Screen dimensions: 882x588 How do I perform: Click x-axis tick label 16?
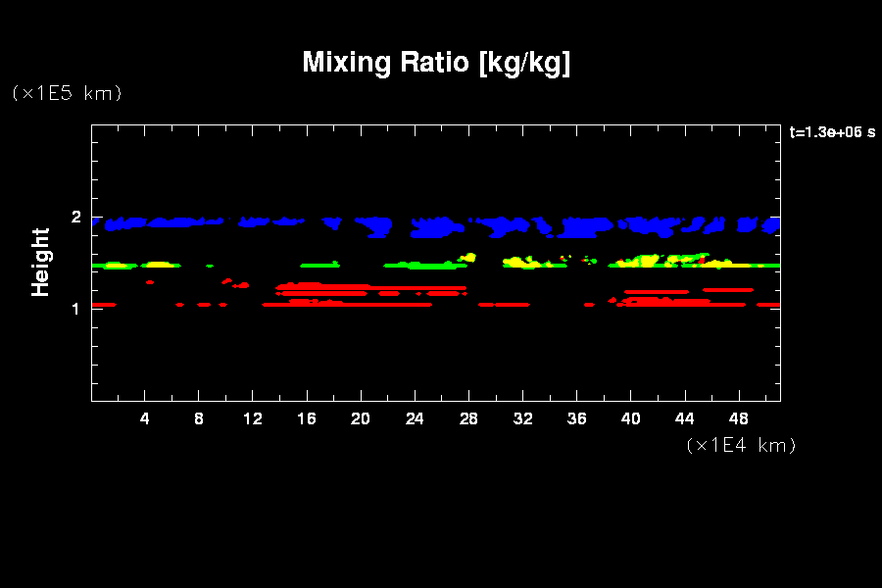click(x=307, y=418)
